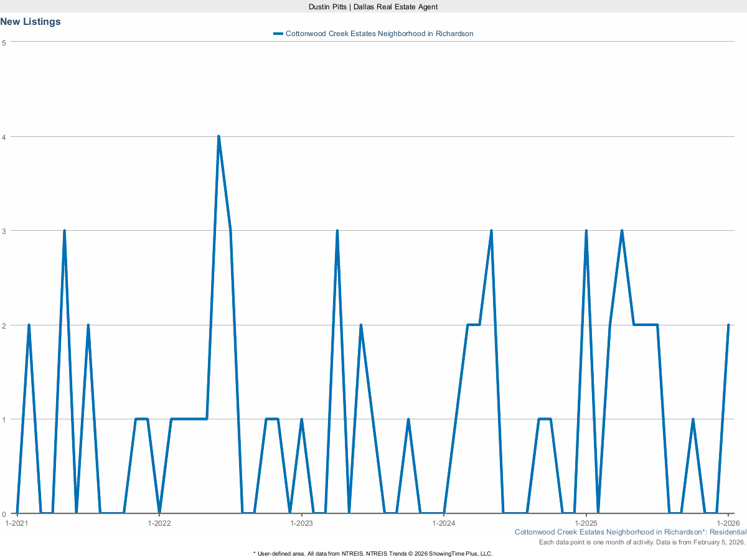Click the 1-2023 x-axis label
This screenshot has height=560, width=747.
pyautogui.click(x=301, y=523)
